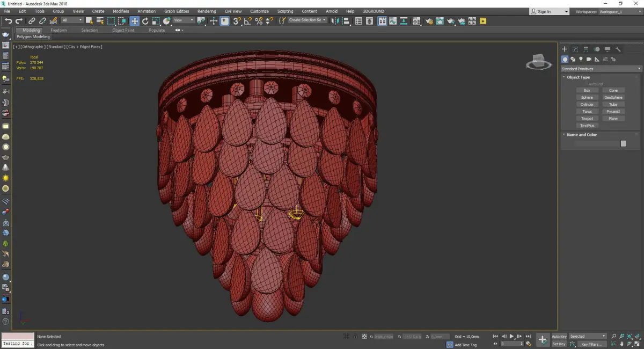Open the Scripting menu
This screenshot has height=349, width=644.
286,11
